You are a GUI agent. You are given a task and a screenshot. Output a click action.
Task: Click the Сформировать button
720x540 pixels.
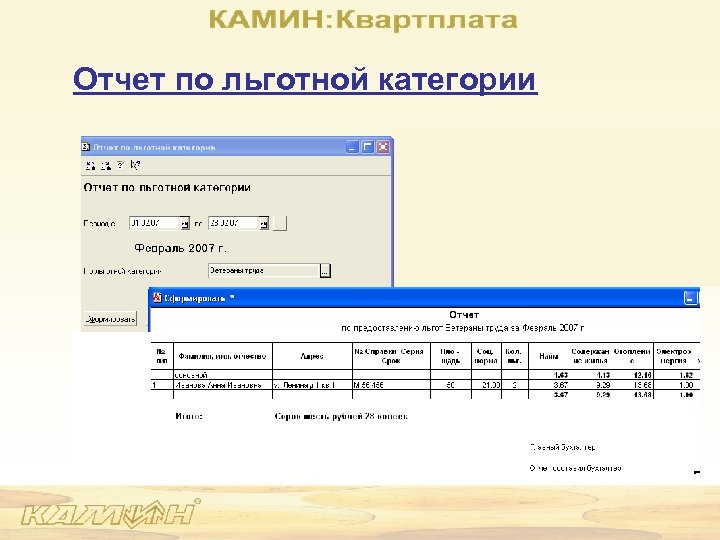[x=110, y=319]
